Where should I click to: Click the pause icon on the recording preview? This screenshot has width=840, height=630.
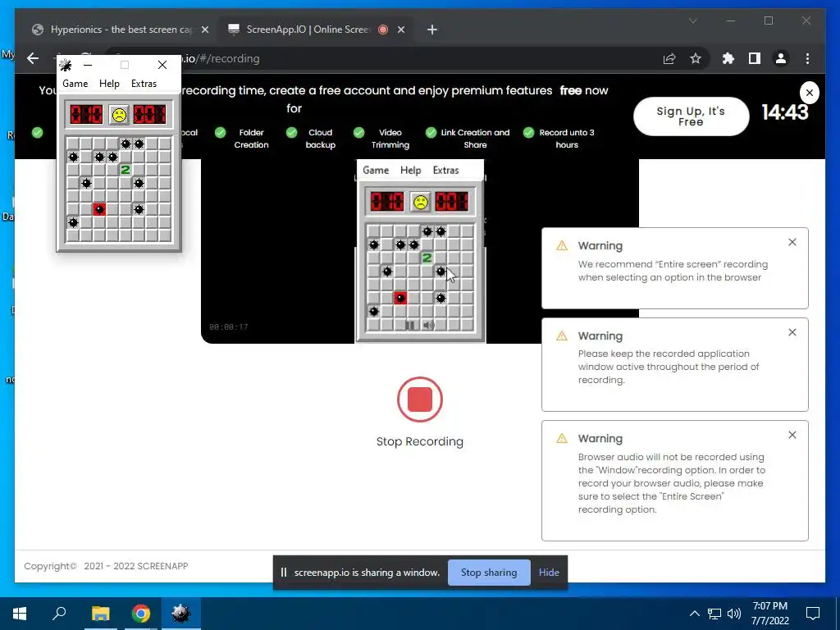(x=410, y=325)
